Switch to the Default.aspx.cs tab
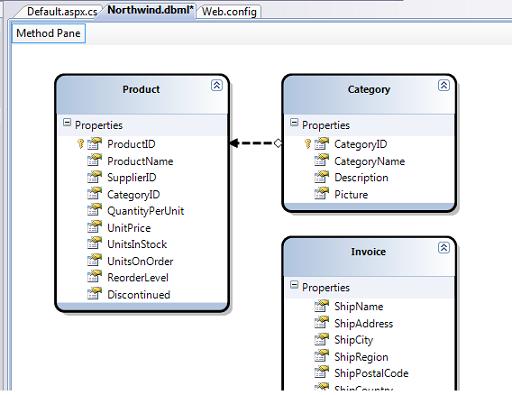The image size is (512, 395). (62, 12)
